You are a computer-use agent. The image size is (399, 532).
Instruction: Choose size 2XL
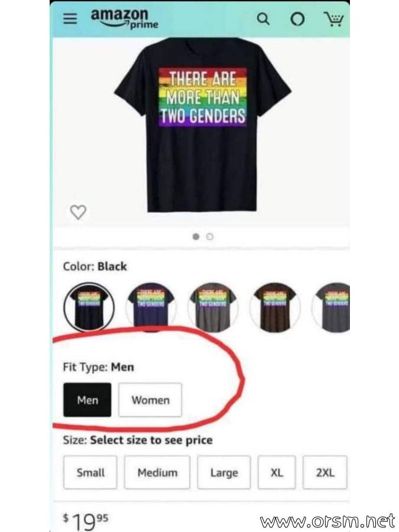325,472
